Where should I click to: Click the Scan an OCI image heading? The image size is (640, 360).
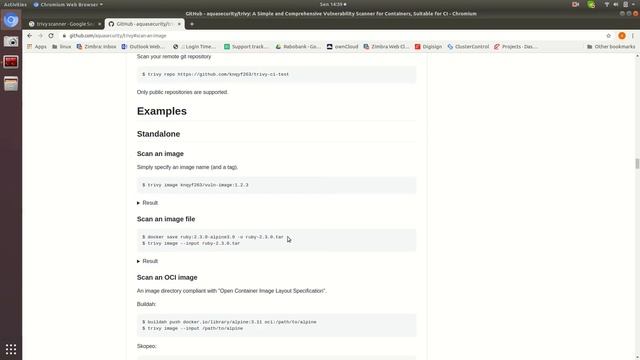pos(167,278)
